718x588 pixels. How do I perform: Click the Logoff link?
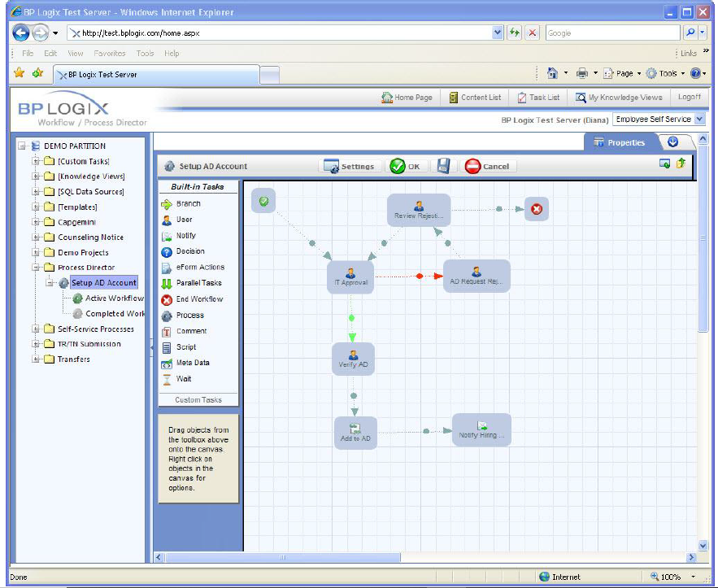coord(690,97)
